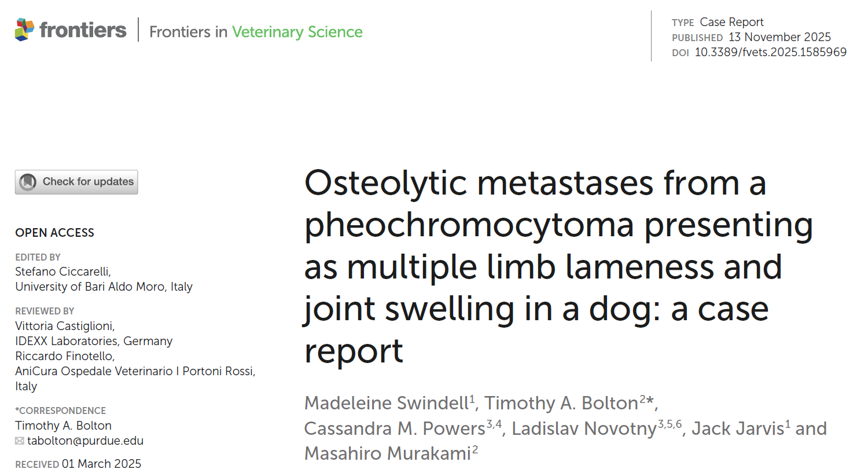Open the tabolton@purdue.edu email link

click(x=85, y=441)
